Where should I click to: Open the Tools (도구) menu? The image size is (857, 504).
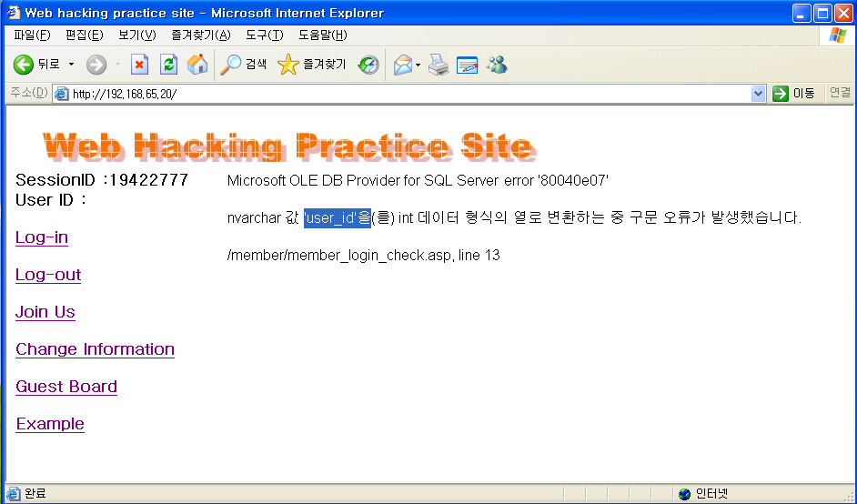pyautogui.click(x=265, y=35)
